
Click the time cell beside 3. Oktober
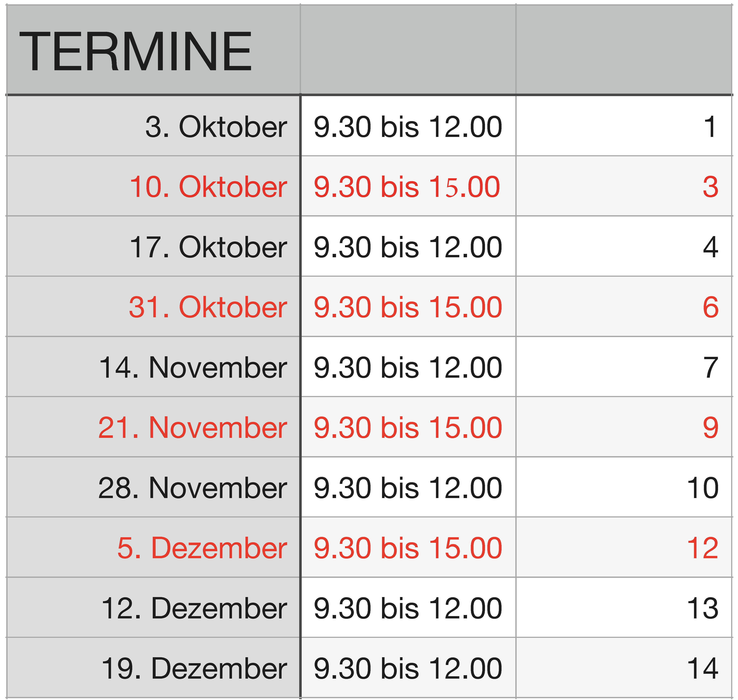[409, 126]
